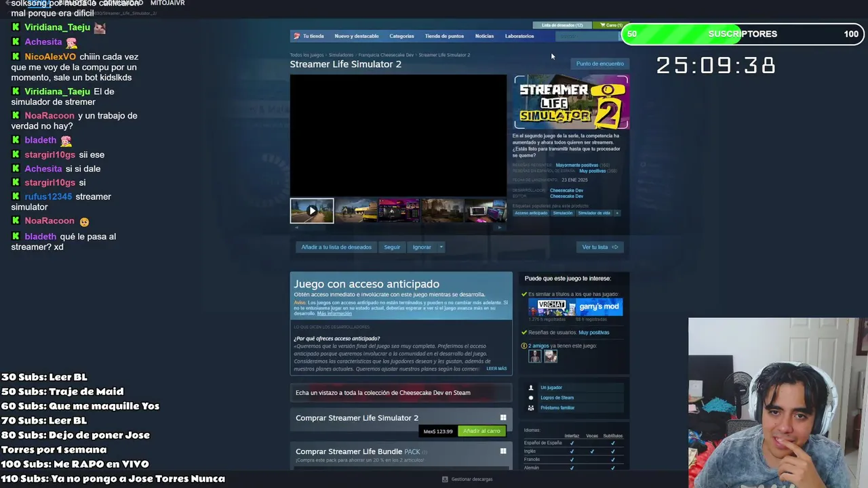Click the Todos los juegos breadcrumb

click(307, 55)
